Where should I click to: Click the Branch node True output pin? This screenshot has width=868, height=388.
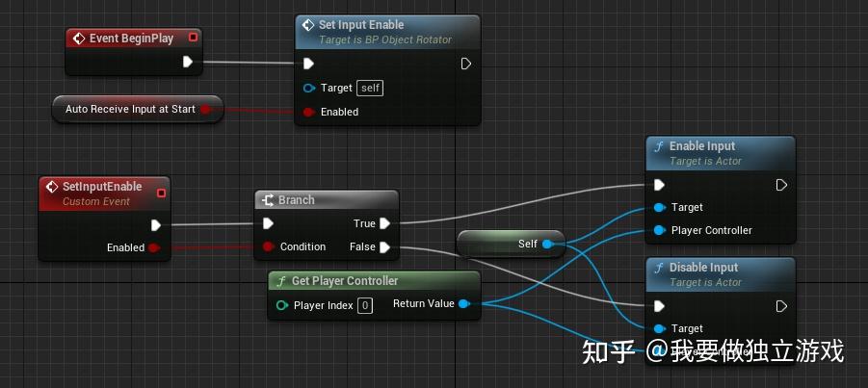[384, 223]
